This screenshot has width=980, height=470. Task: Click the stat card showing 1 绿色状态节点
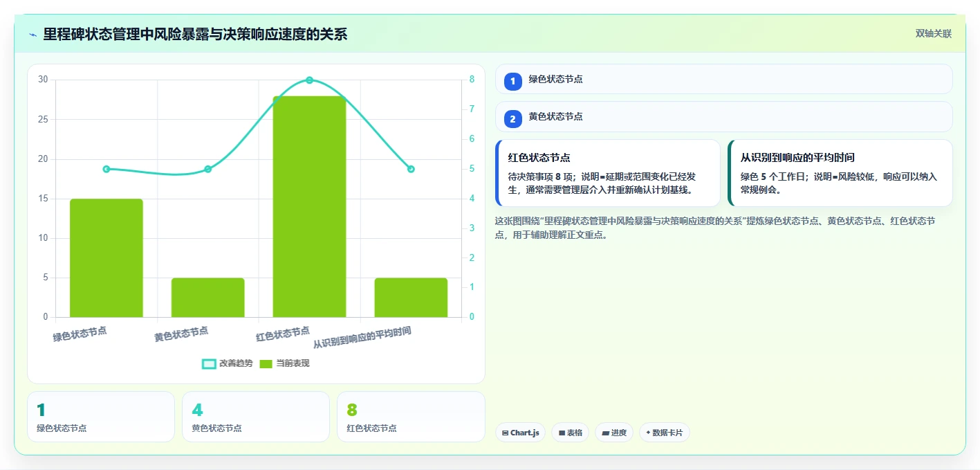tap(101, 417)
